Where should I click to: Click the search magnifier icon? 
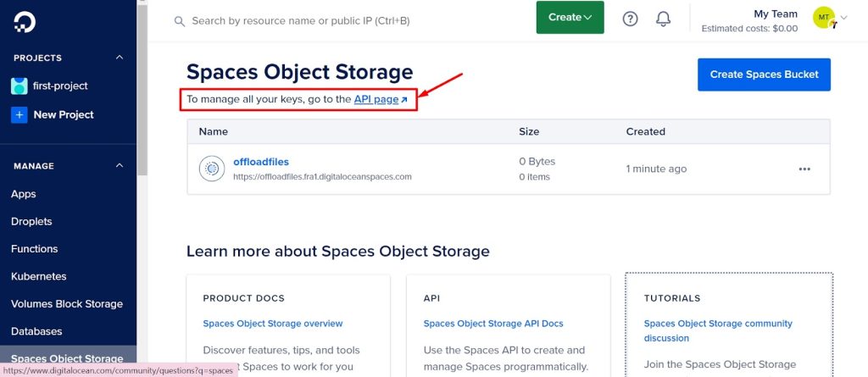180,21
